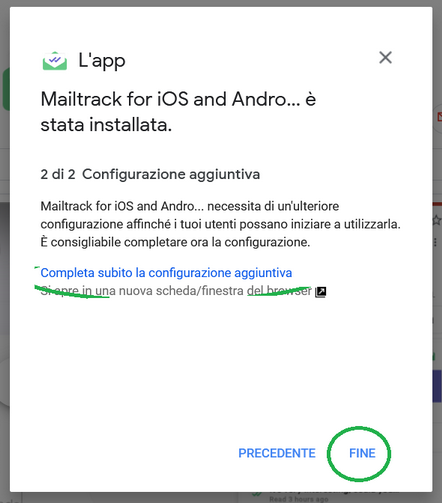Screen dimensions: 442x503
Task: Click the green double-check icon at bottom
Action: [257, 494]
